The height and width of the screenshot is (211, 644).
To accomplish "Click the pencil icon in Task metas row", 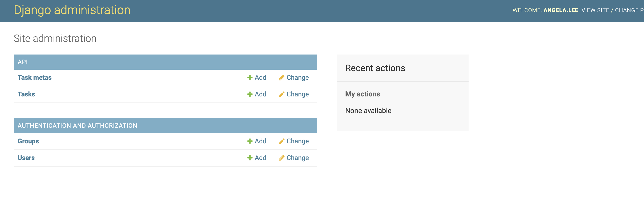I will 282,77.
